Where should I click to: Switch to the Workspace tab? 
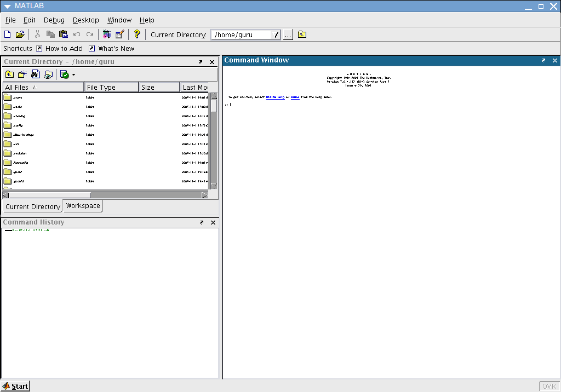coord(83,206)
